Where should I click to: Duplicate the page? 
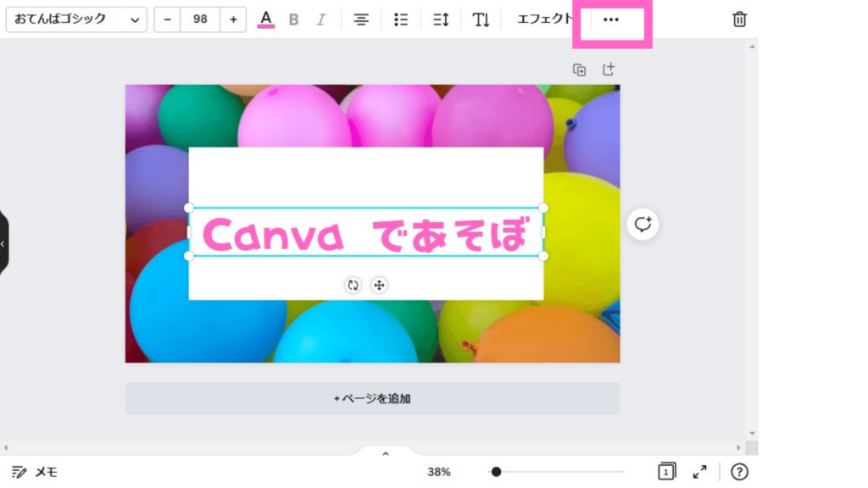tap(580, 69)
